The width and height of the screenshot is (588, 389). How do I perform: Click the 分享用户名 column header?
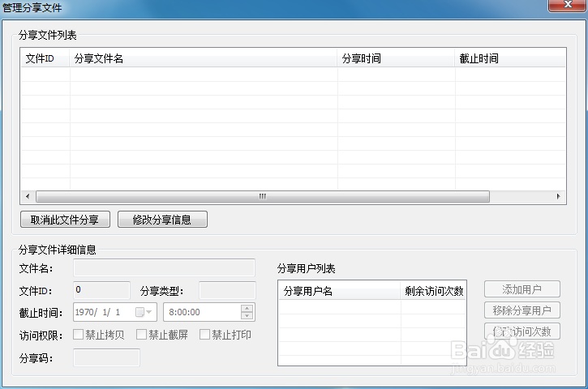(339, 290)
